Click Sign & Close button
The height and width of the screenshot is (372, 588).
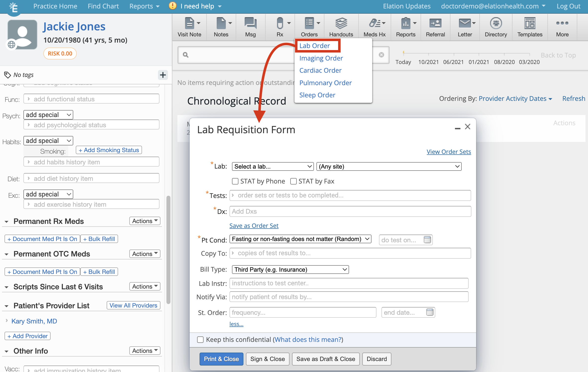click(267, 359)
